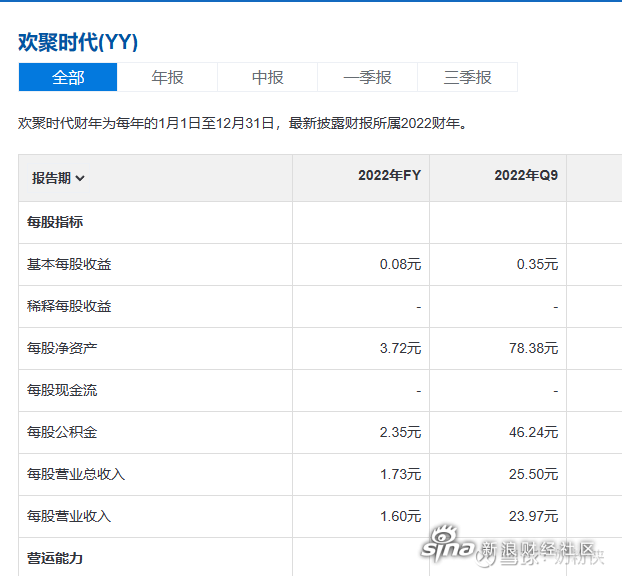Viewport: 622px width, 576px height.
Task: Click the 23.97元 value
Action: 534,516
